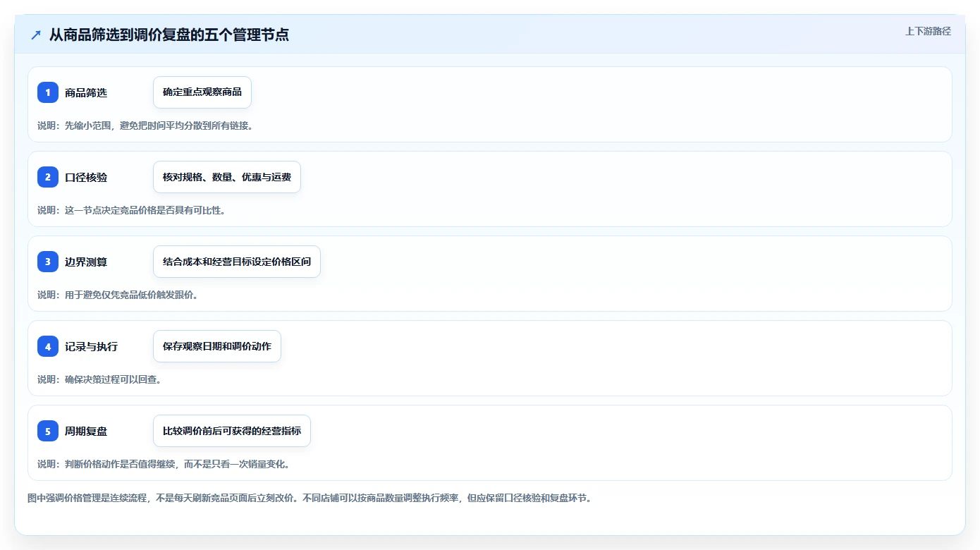Screen dimensions: 980x550
Task: Click the step 2 number badge
Action: point(48,177)
